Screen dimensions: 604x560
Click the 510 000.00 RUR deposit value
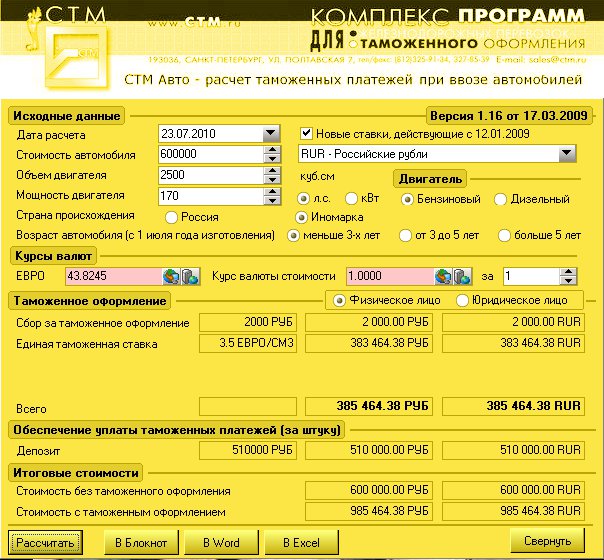click(513, 450)
